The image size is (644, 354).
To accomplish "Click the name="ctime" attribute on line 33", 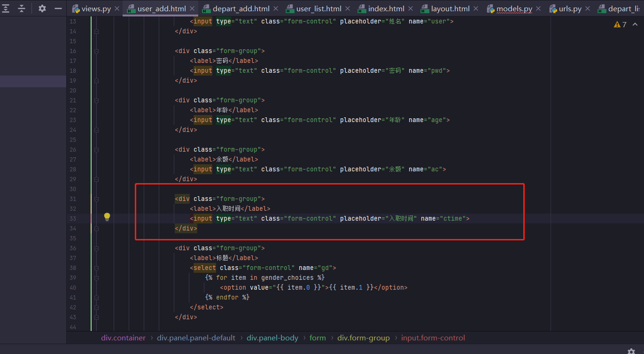I will (x=443, y=218).
